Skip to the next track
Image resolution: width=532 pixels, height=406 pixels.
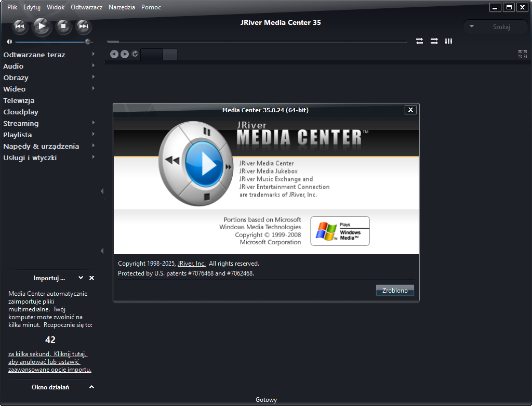point(83,26)
